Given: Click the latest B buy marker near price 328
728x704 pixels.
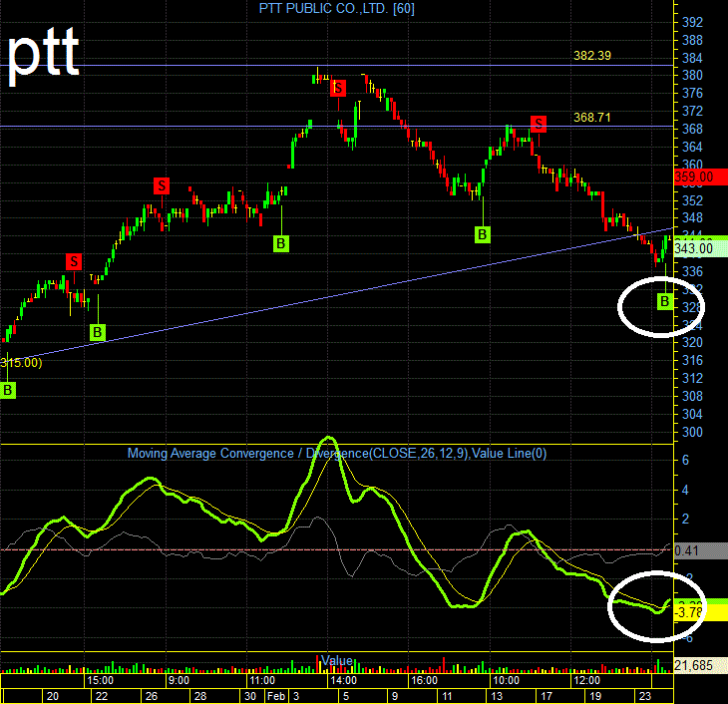Looking at the screenshot, I should (665, 301).
